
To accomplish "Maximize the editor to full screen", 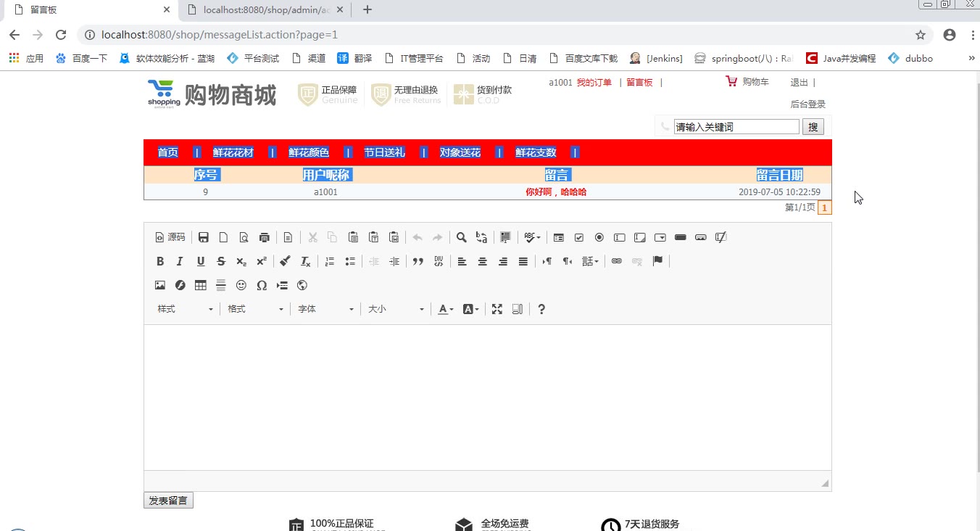I will click(x=497, y=309).
